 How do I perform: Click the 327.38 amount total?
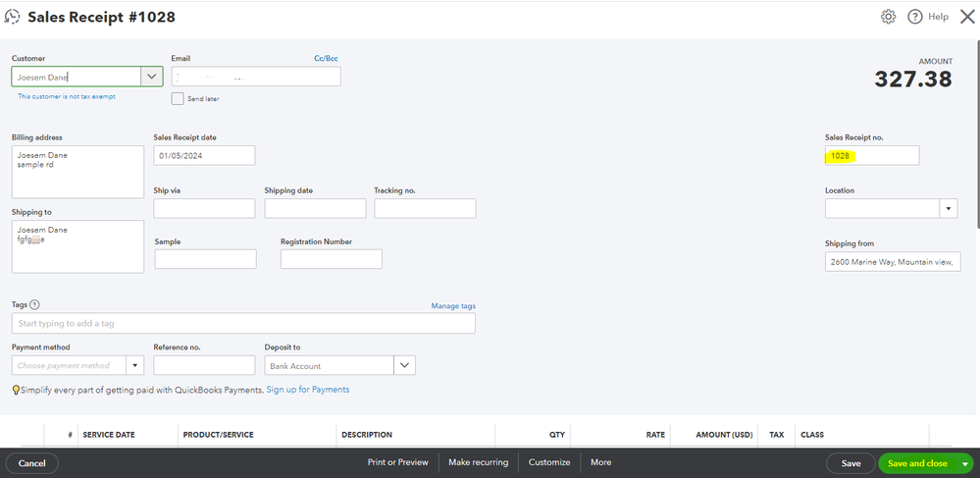pyautogui.click(x=913, y=80)
